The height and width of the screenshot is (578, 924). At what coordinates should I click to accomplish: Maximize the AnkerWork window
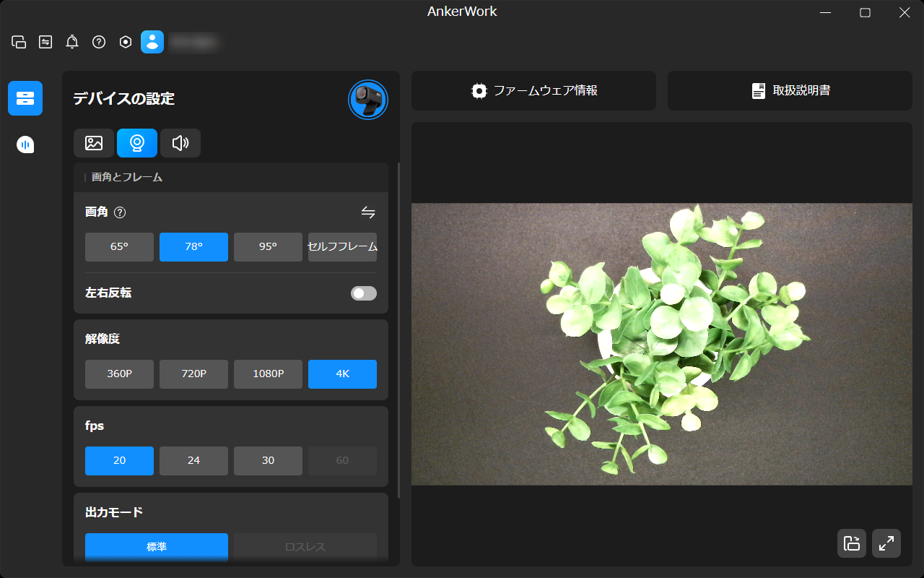tap(865, 12)
